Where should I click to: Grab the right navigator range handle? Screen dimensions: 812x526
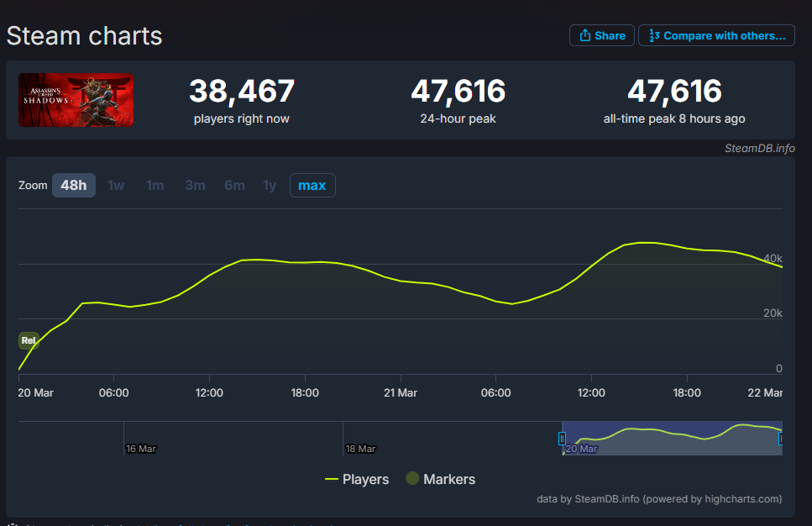click(x=781, y=438)
